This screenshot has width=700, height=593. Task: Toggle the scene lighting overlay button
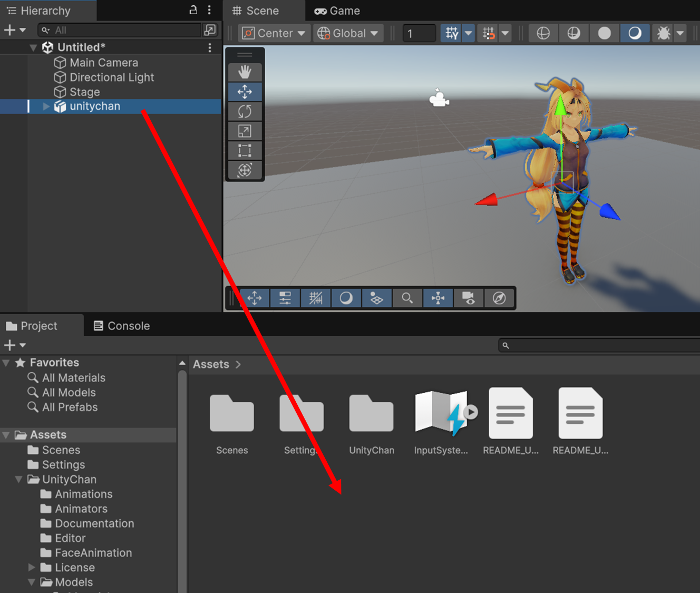click(346, 298)
